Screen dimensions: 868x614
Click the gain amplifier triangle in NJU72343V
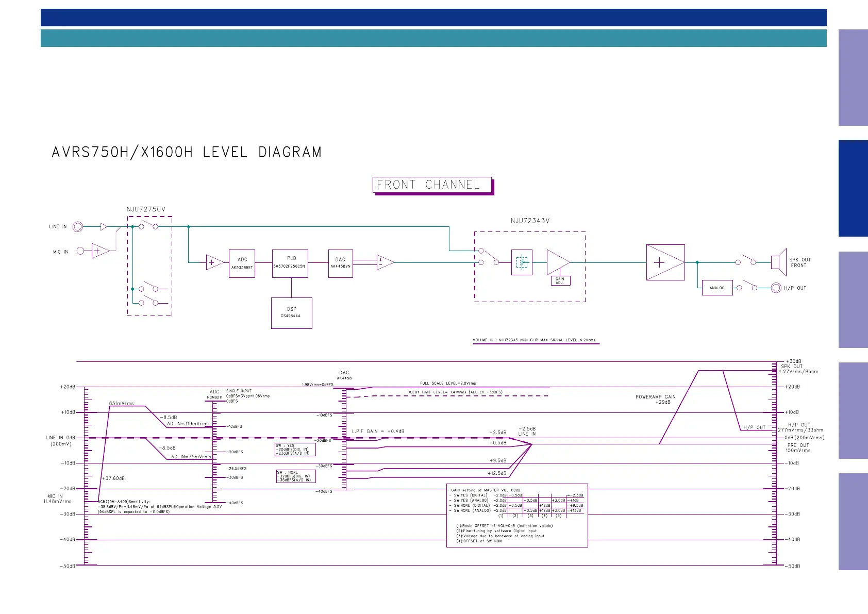click(x=558, y=262)
